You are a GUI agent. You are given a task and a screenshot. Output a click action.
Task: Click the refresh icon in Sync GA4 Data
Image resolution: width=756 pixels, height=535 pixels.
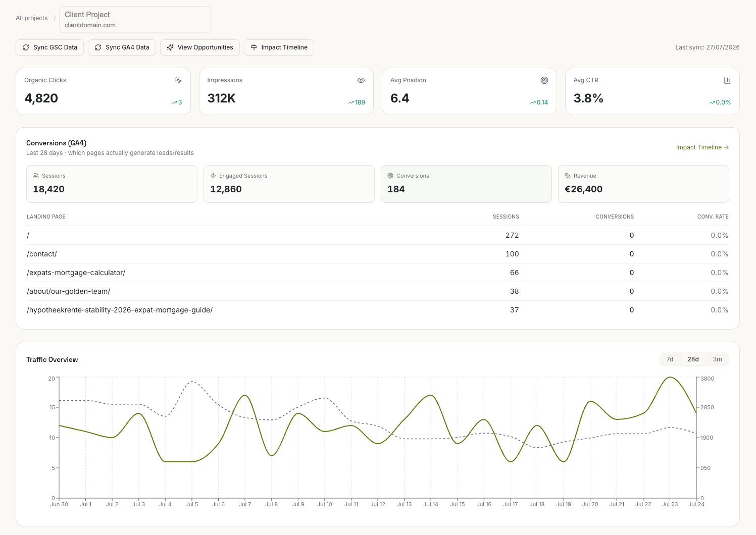tap(98, 47)
